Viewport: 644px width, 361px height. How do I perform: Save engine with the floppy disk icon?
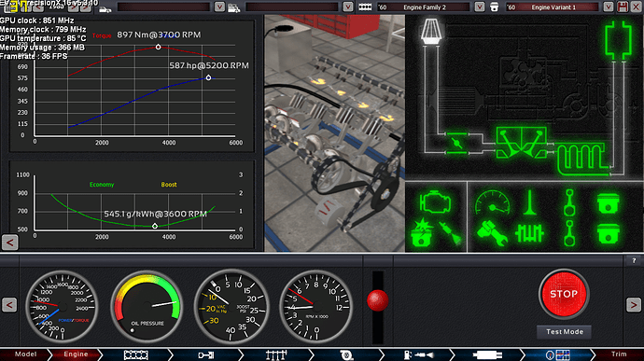tap(623, 7)
